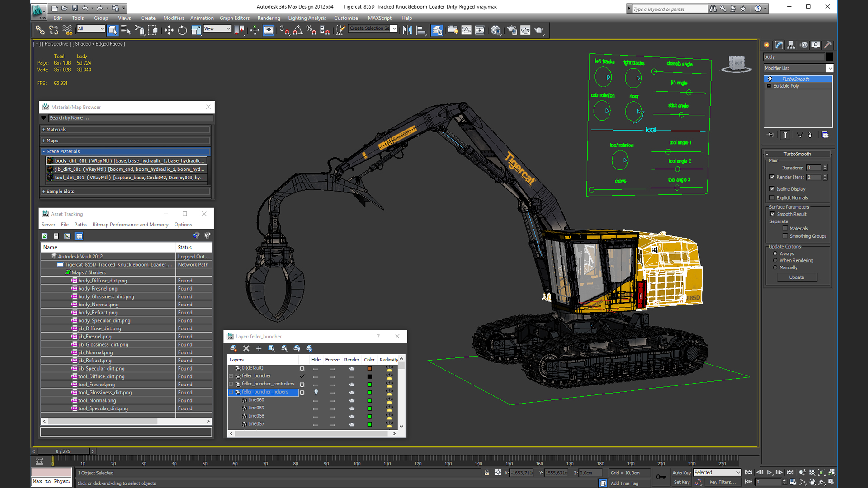Toggle the Auto Key button

681,473
